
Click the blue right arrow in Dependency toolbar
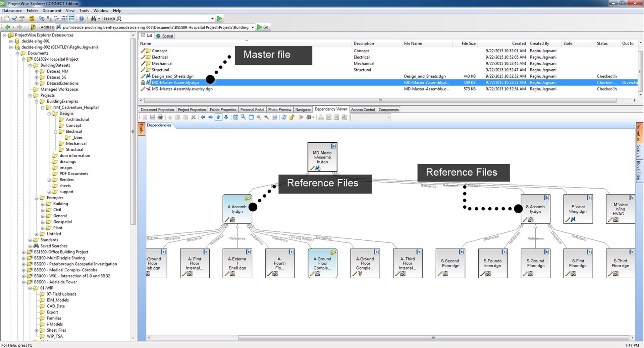[x=211, y=117]
